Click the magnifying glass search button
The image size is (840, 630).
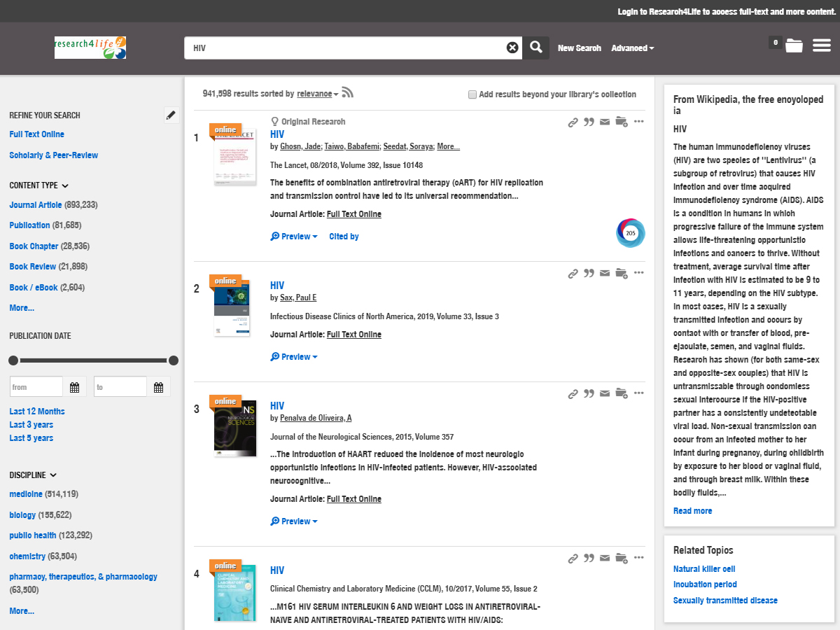[x=536, y=48]
